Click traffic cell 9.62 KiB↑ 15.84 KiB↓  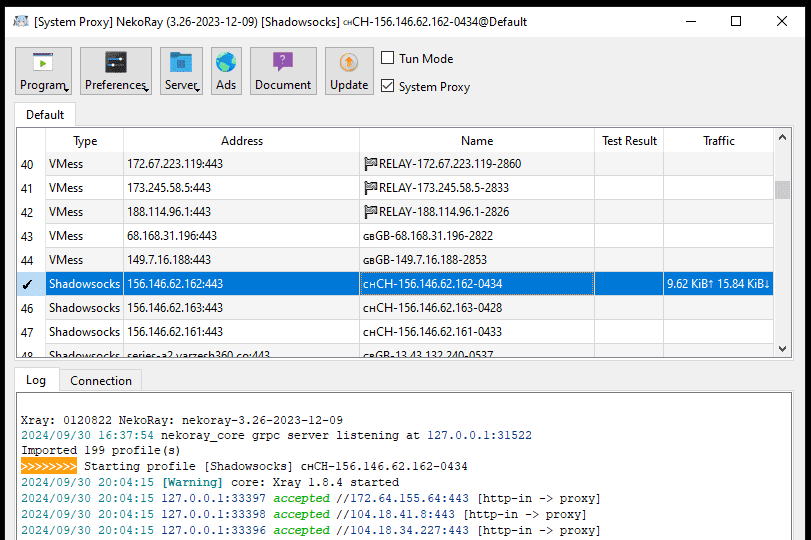(x=718, y=283)
